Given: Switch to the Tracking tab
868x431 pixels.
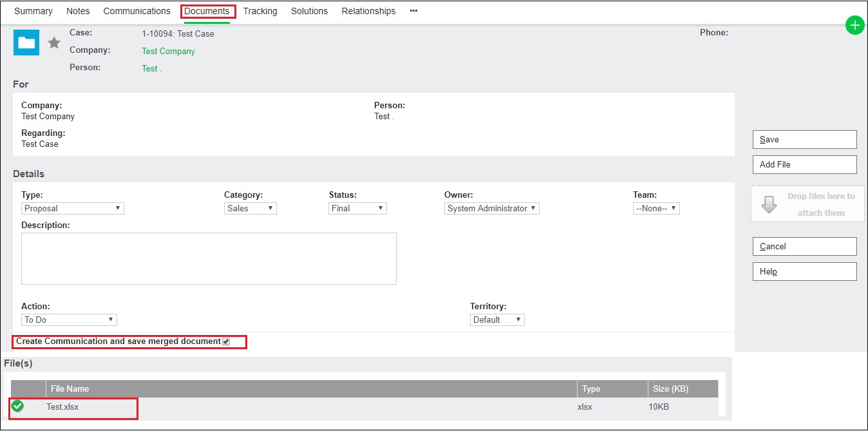Looking at the screenshot, I should tap(260, 11).
